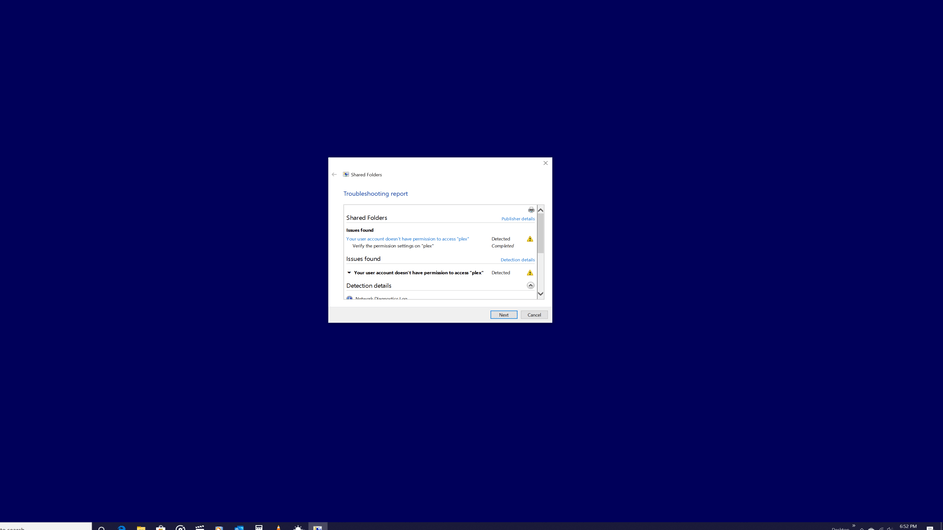Click the report scrollbar down arrow
Screen dimensions: 943x530
[541, 294]
